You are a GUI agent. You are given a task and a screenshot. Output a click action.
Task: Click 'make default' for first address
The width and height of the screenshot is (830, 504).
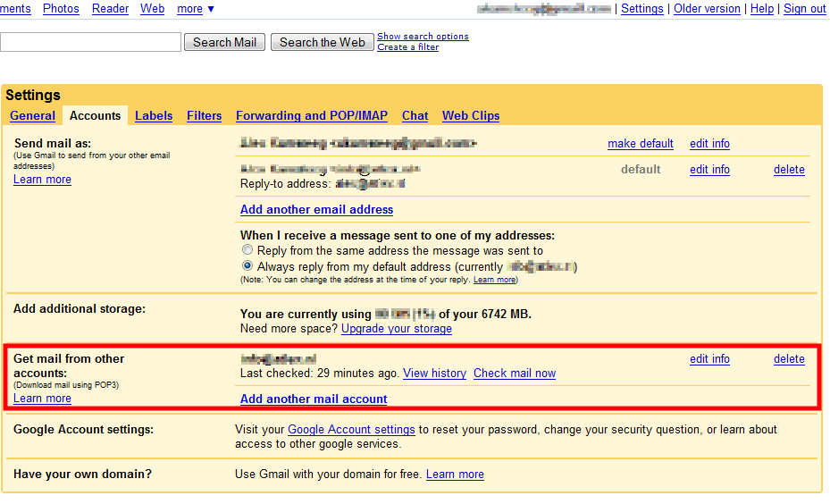point(641,144)
